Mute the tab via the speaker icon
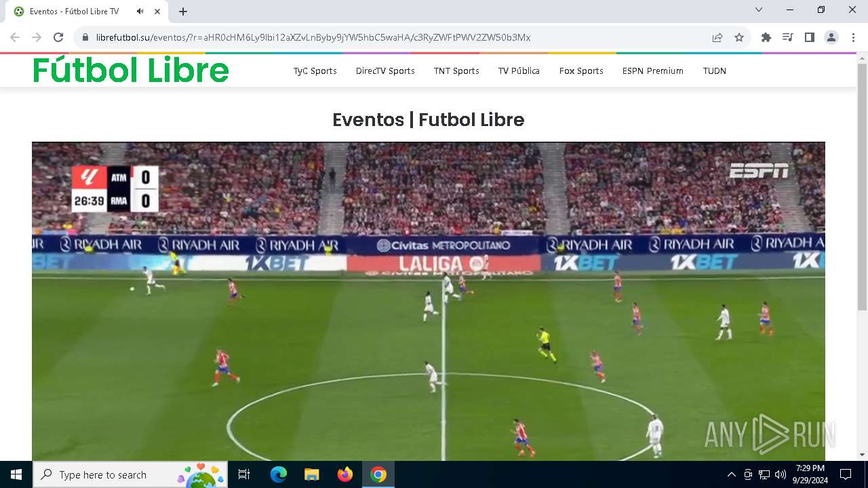 click(x=140, y=12)
